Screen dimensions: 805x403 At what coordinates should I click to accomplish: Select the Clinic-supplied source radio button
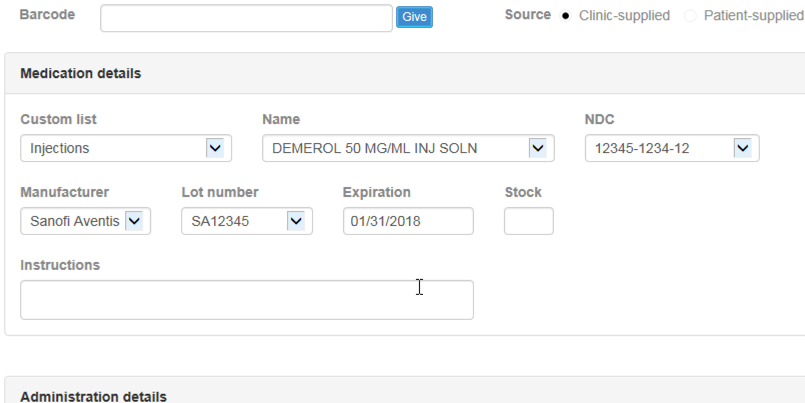tap(565, 16)
